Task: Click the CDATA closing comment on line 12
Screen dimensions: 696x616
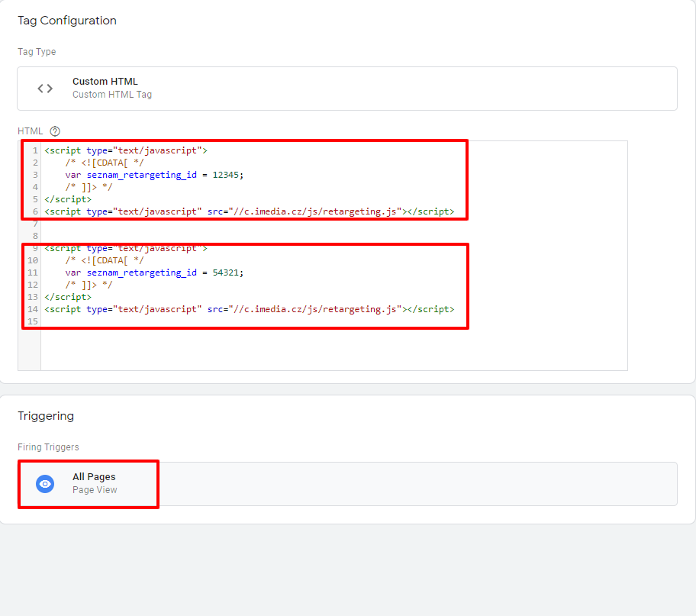Action: coord(89,285)
